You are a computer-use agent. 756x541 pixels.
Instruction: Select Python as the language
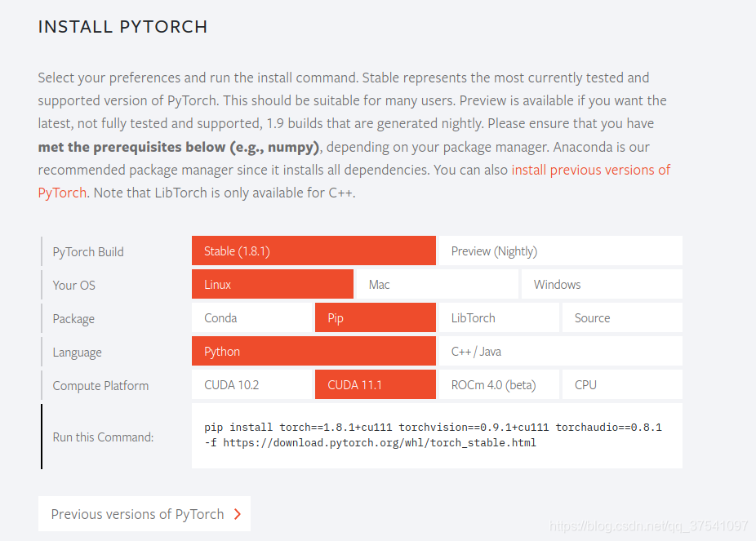314,351
